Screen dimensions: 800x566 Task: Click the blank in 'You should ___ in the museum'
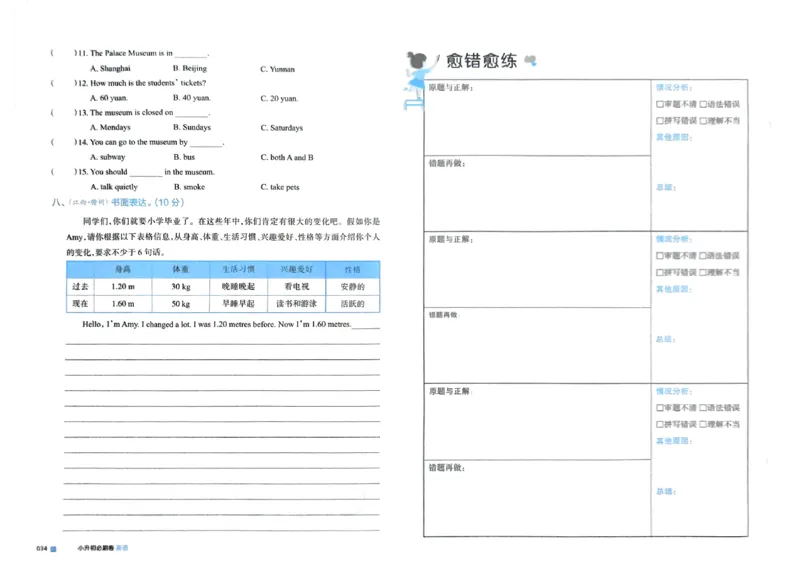tap(146, 174)
